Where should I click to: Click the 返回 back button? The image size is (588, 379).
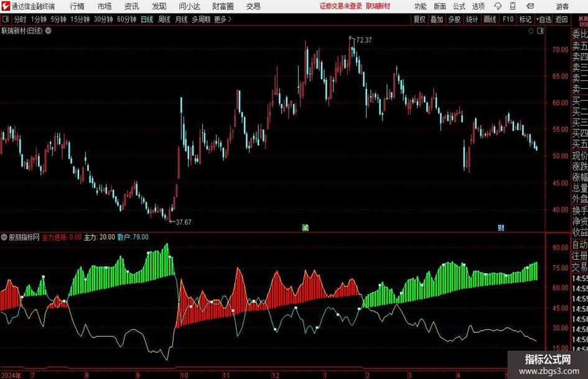click(561, 19)
